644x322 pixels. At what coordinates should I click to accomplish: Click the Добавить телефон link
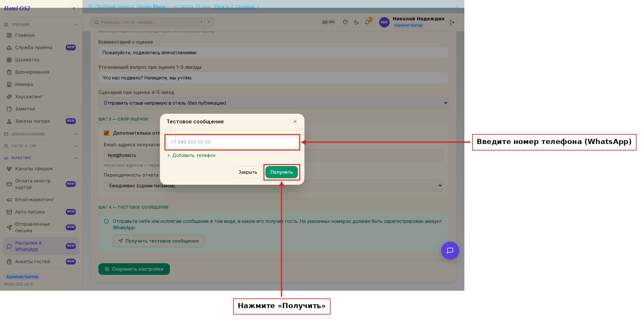tap(191, 155)
